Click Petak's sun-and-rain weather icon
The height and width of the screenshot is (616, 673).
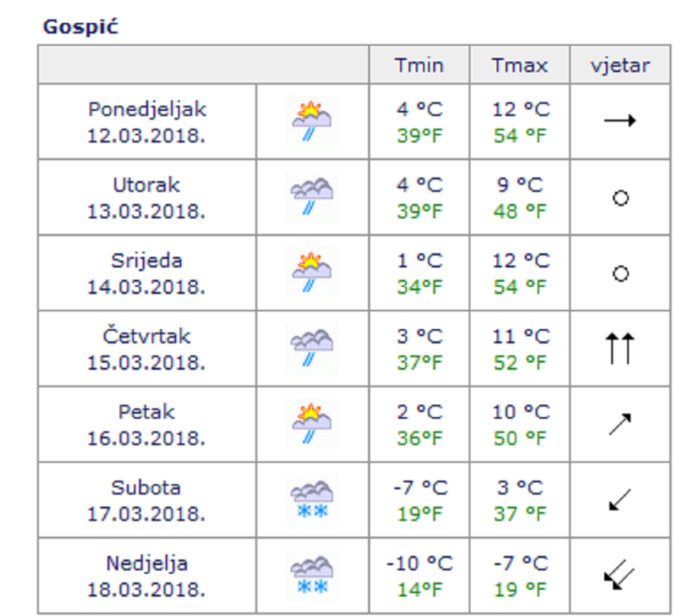tap(312, 425)
